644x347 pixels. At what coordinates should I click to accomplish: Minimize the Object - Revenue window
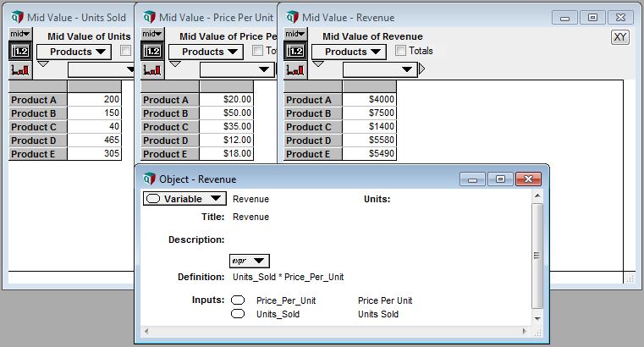pyautogui.click(x=473, y=179)
